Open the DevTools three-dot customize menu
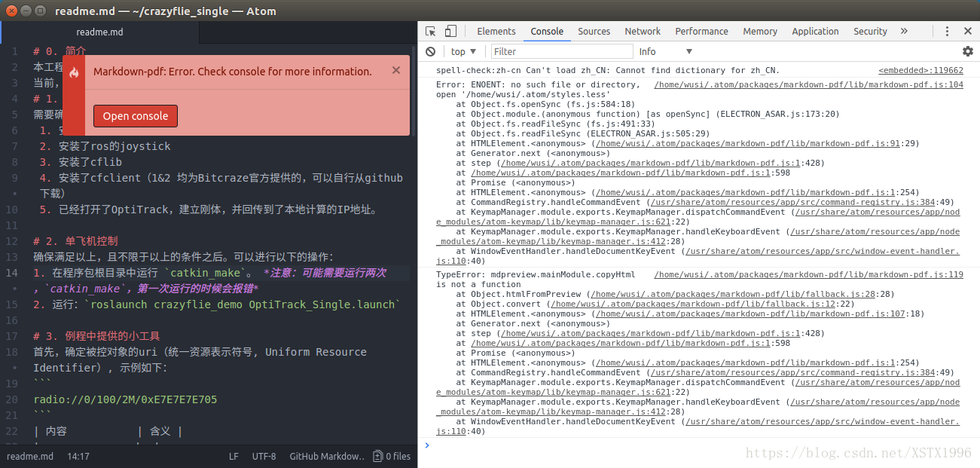Screen dimensions: 980x468 (948, 31)
